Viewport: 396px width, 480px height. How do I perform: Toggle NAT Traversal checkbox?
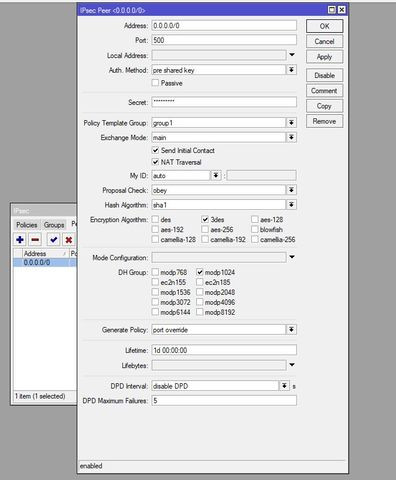point(155,162)
